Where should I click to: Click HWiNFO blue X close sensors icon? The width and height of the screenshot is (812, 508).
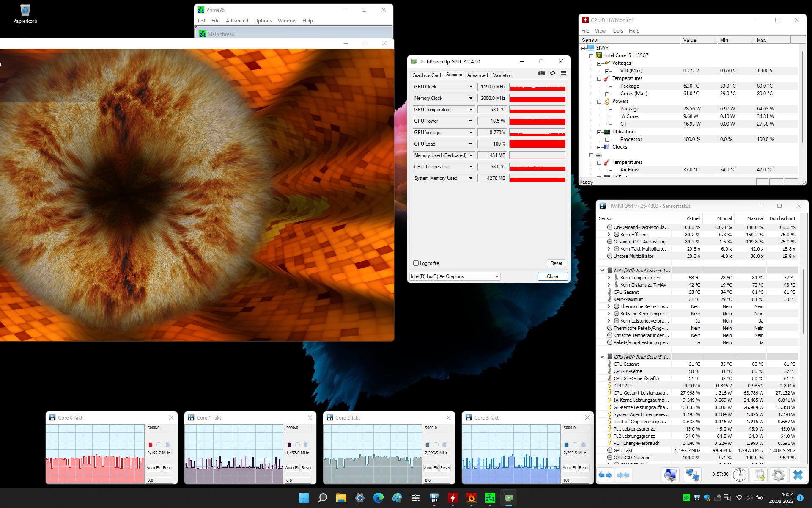tap(798, 475)
